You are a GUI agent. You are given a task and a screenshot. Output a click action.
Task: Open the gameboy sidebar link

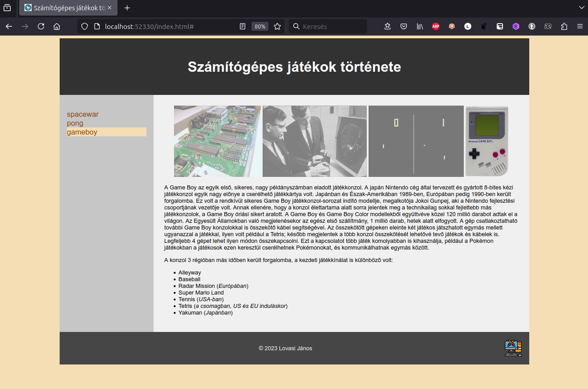pyautogui.click(x=82, y=132)
